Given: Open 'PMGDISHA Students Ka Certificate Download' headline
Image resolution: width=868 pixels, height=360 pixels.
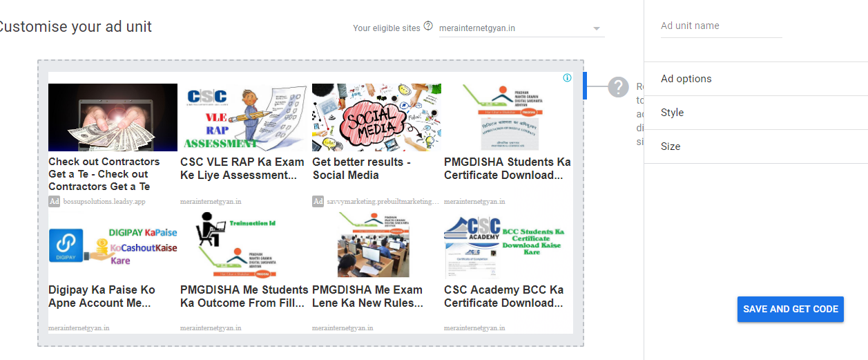Looking at the screenshot, I should pos(508,169).
